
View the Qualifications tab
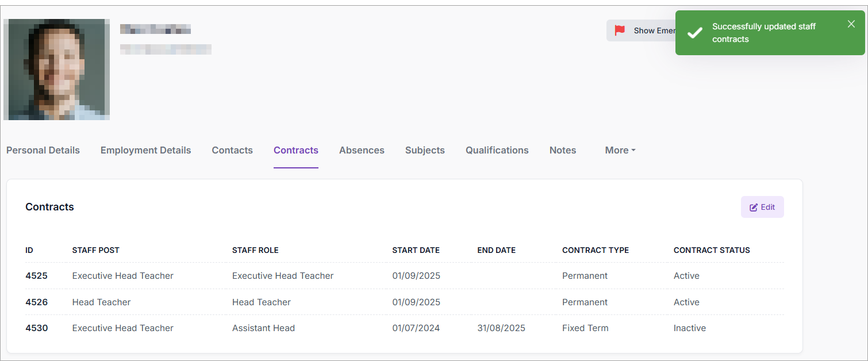(497, 150)
